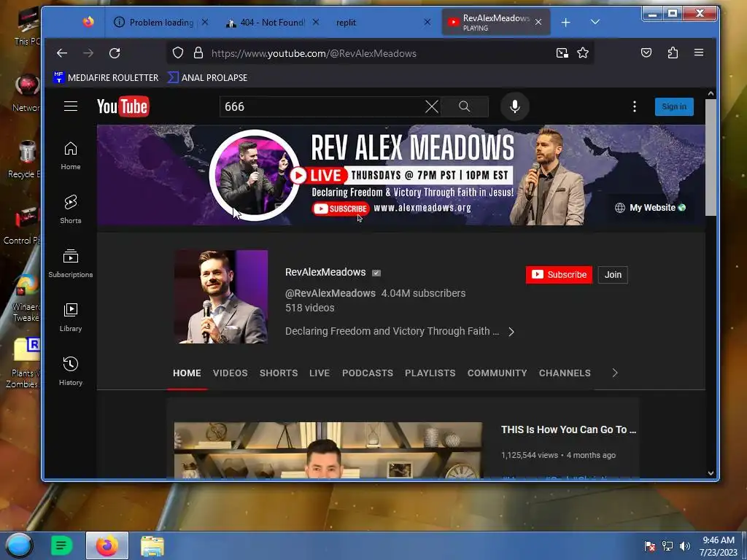Click the Firefox taskbar button
Screen dimensions: 747x560
pyautogui.click(x=107, y=545)
